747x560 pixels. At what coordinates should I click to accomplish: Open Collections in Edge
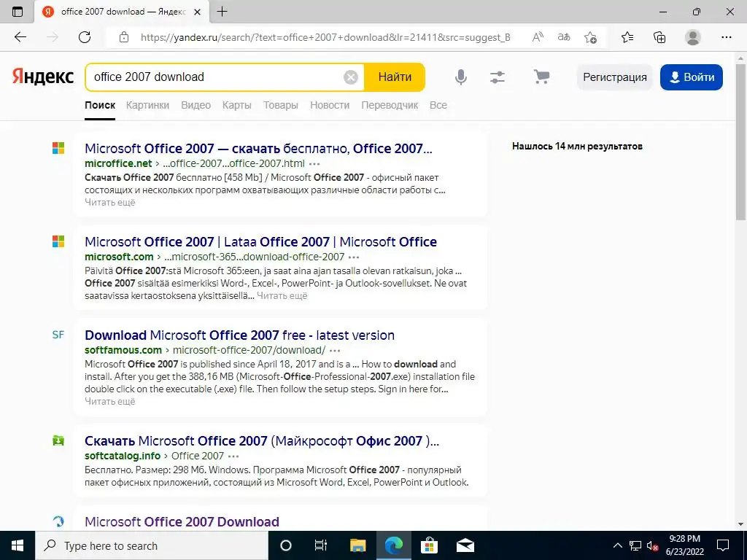(x=659, y=37)
